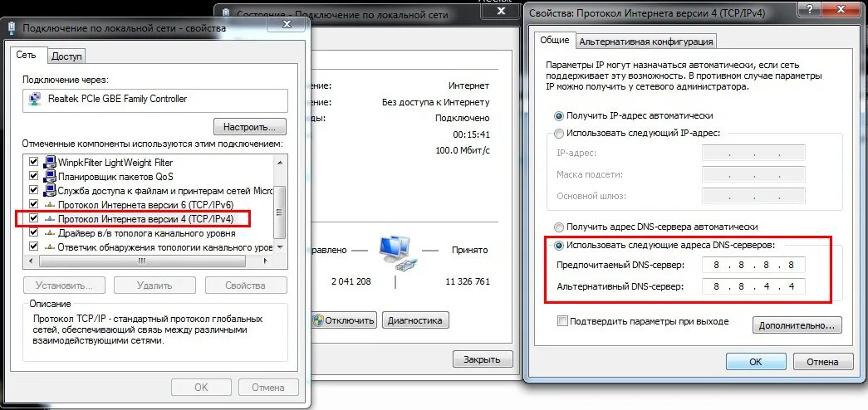Enable Подтвердить параметры при выходе checkbox
This screenshot has width=868, height=410.
pos(563,321)
